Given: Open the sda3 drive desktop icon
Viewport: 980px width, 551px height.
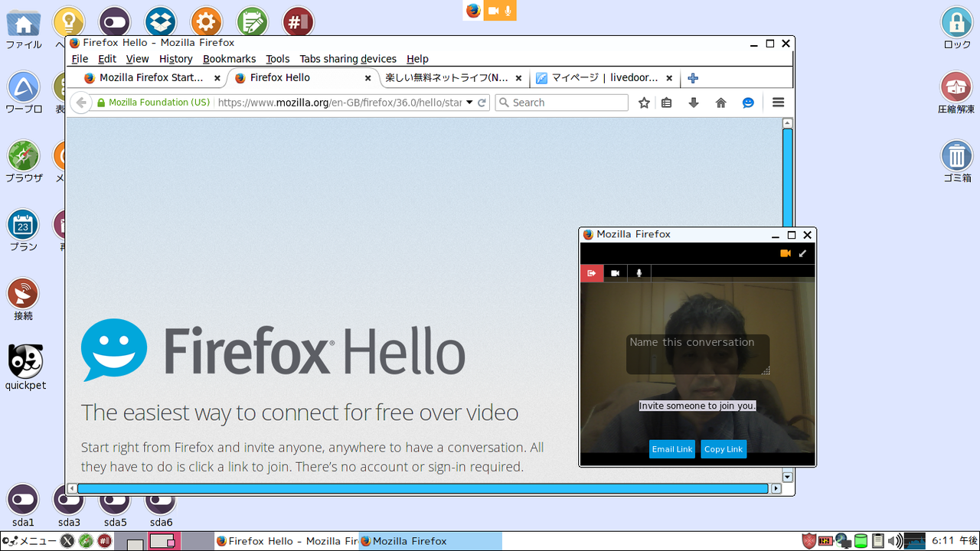Looking at the screenshot, I should 69,500.
